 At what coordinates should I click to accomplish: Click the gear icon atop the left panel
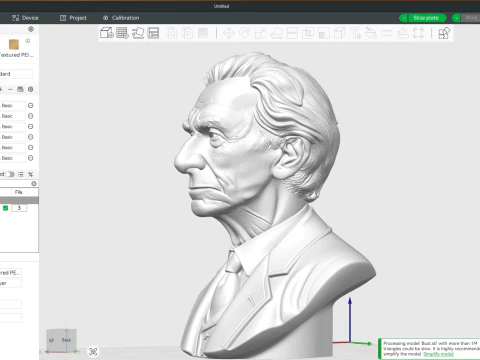click(x=31, y=29)
